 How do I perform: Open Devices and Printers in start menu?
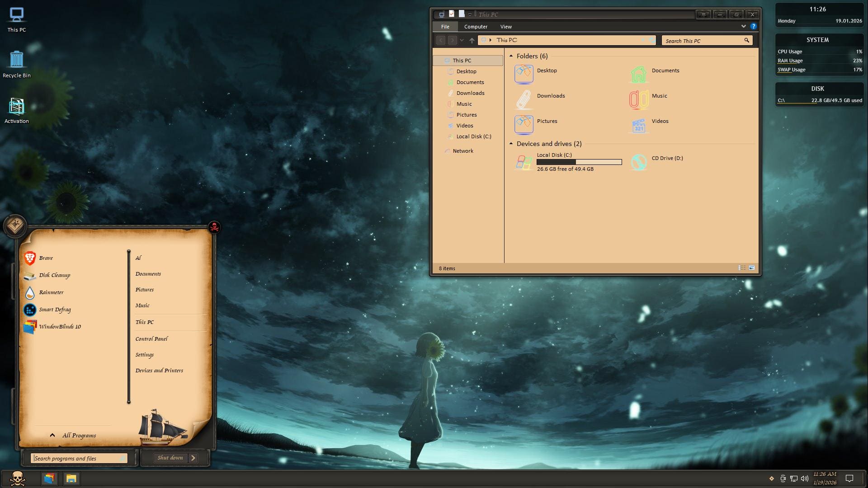point(159,371)
